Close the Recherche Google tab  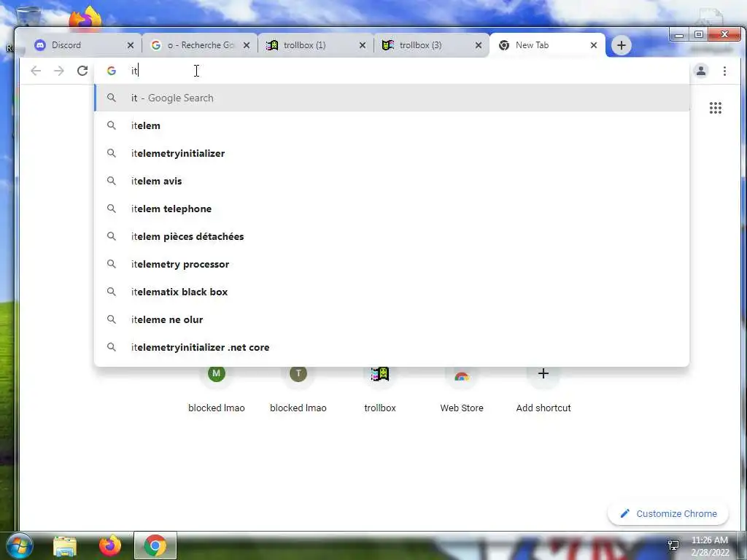(247, 45)
